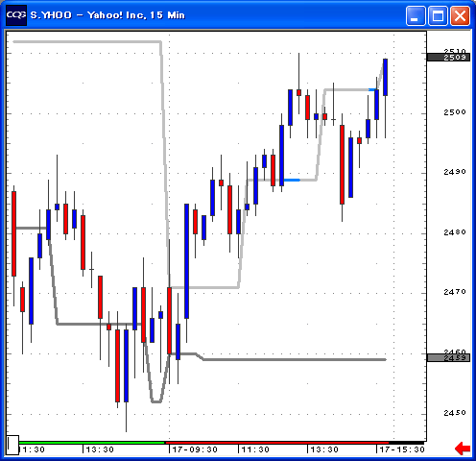Click the last blue candle near 2509

385,77
